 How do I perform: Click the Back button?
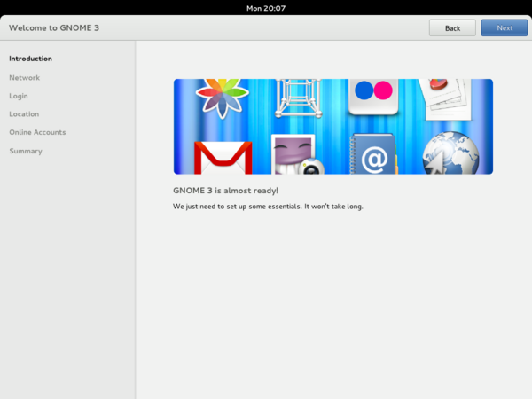[x=452, y=27]
